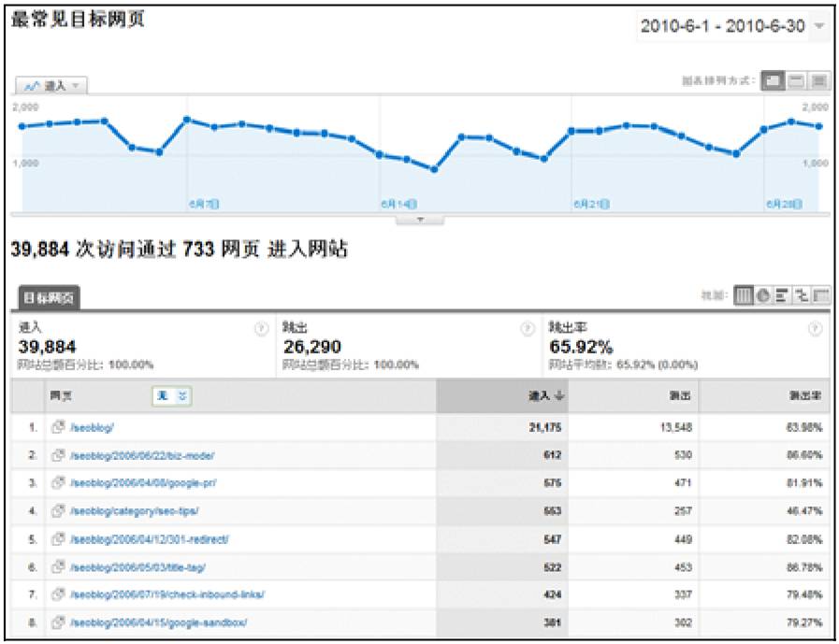Viewport: 839px width, 644px height.
Task: Open the 无 secondary dimension dropdown
Action: pos(172,395)
